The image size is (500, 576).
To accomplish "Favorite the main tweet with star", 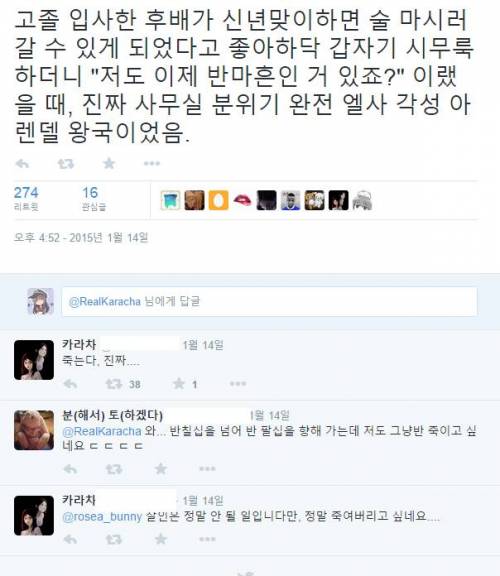I will tap(109, 163).
